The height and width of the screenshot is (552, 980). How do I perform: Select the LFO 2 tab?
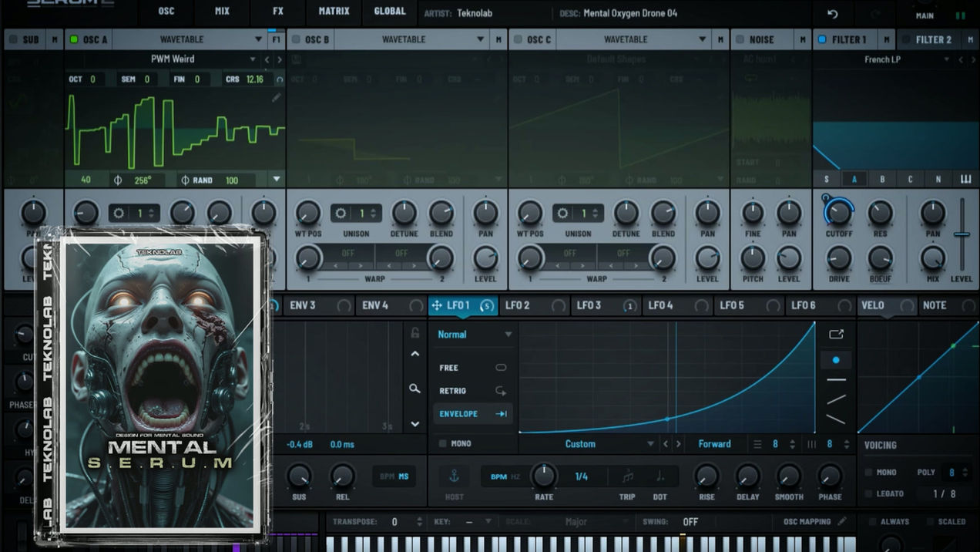(535, 305)
